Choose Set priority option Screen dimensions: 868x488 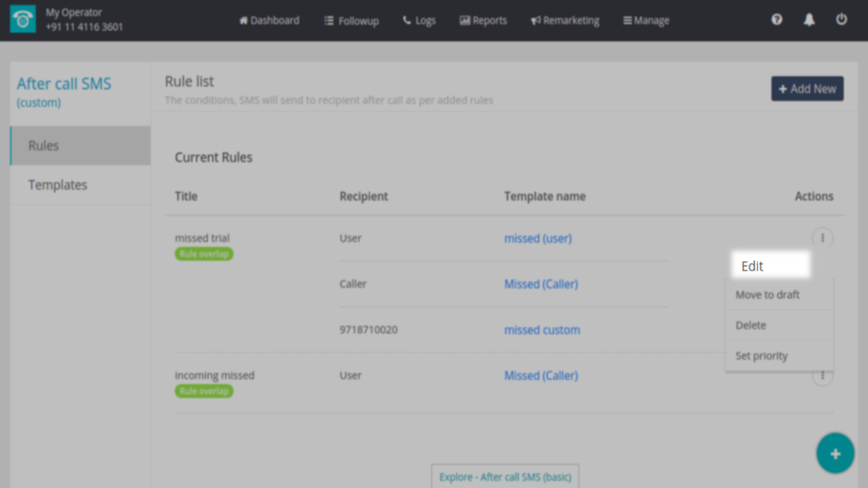coord(762,356)
